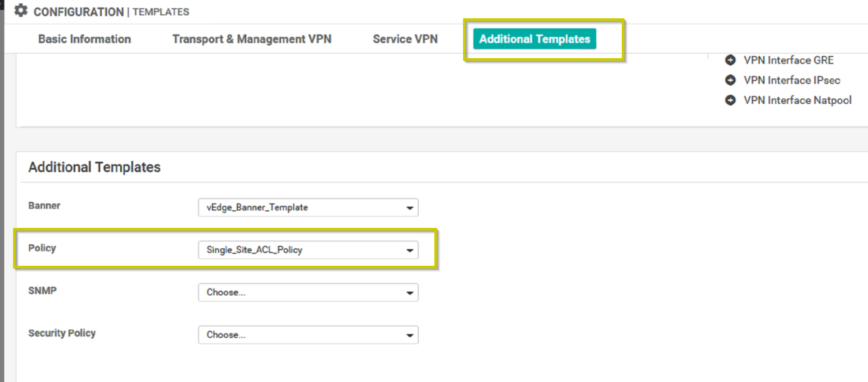The image size is (868, 382).
Task: Click the TEMPLATES breadcrumb text
Action: coord(161,12)
